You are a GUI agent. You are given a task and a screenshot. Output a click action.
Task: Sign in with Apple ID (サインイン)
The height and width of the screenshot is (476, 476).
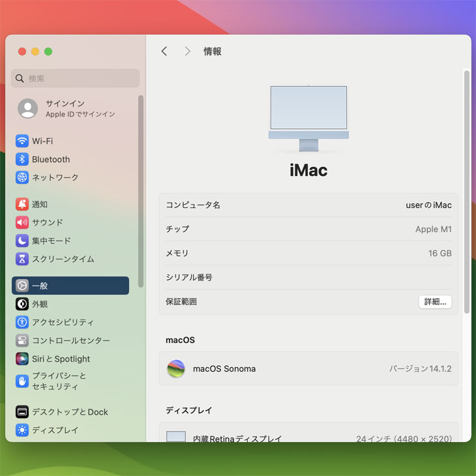pos(65,108)
